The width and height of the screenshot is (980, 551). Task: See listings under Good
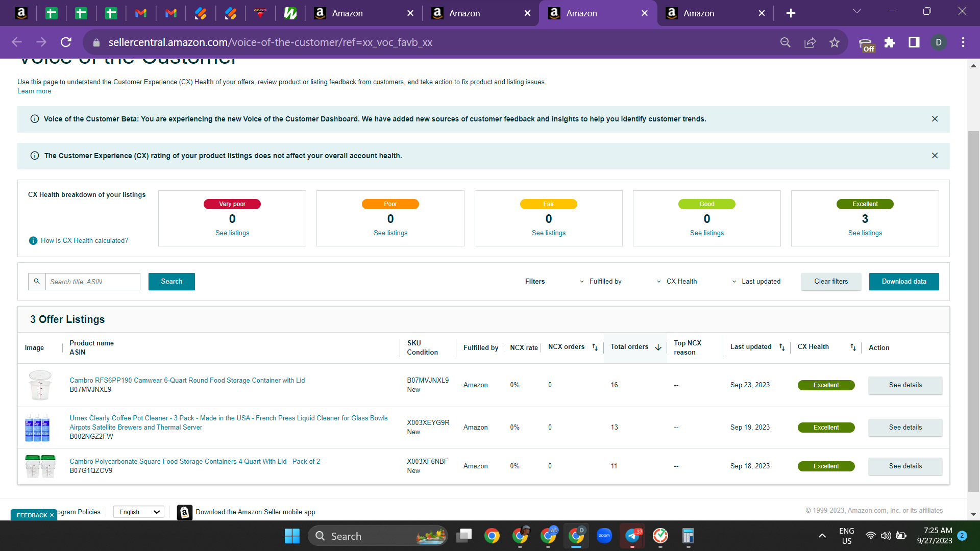tap(707, 233)
